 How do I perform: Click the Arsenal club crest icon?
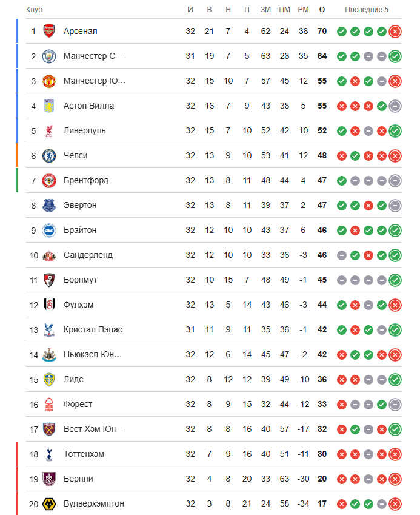[49, 31]
